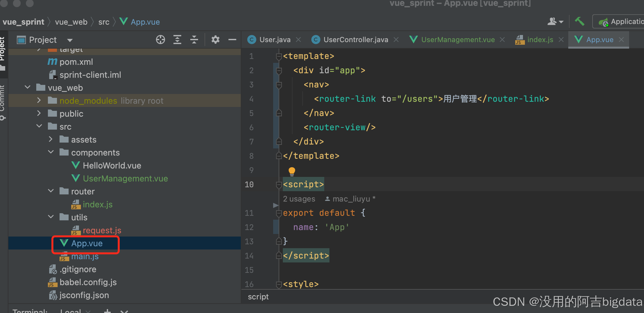Hide the Project tool window with minus icon
The image size is (644, 313).
coord(232,40)
